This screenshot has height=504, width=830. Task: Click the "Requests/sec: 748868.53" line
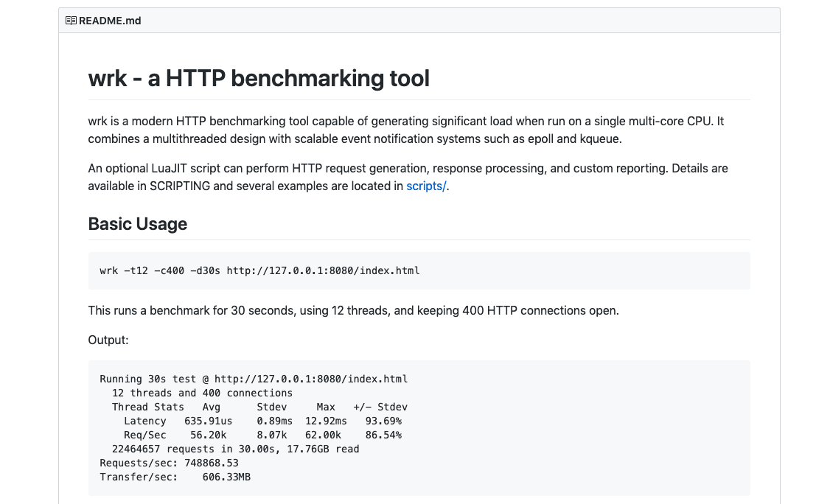169,463
